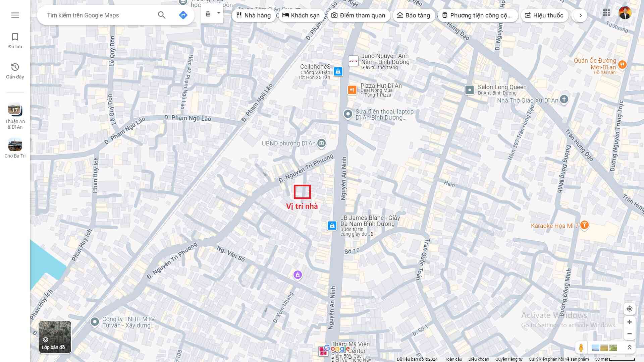Open the Đã lưu saved places
Screen dimensions: 644x362
pos(15,41)
